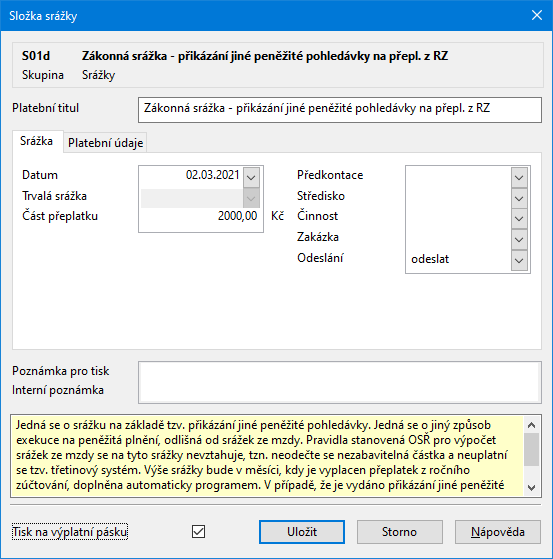553x559 pixels.
Task: Expand the Středisko dropdown arrow
Action: [x=519, y=198]
